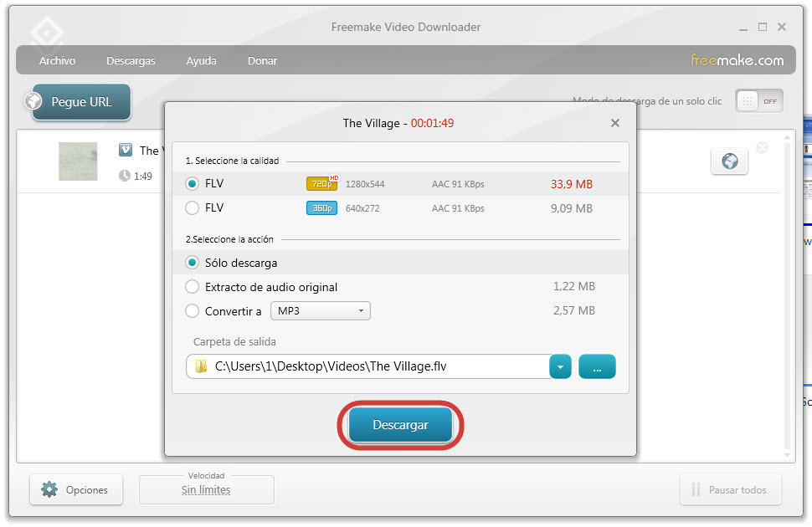This screenshot has width=812, height=527.
Task: Select the FLV 1280x544 quality option
Action: click(193, 184)
